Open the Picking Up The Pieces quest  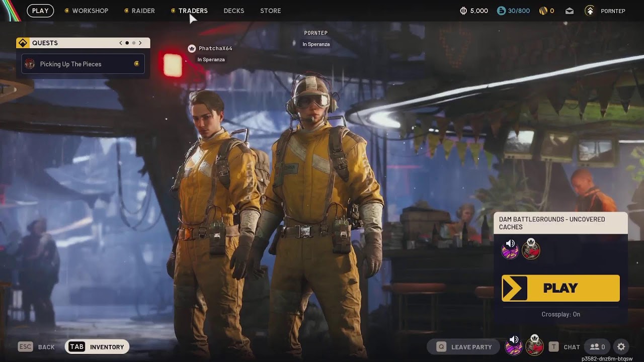(x=83, y=64)
